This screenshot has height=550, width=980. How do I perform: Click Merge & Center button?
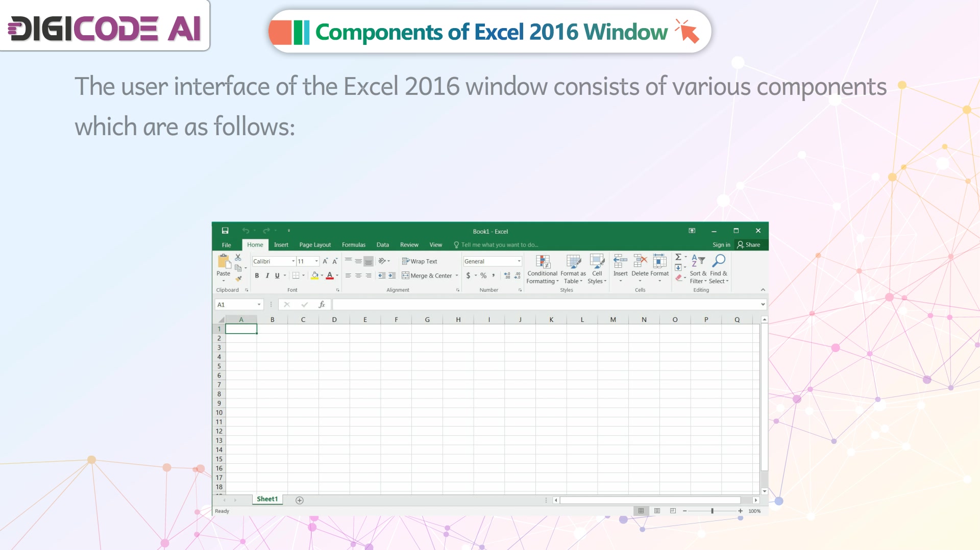coord(427,276)
